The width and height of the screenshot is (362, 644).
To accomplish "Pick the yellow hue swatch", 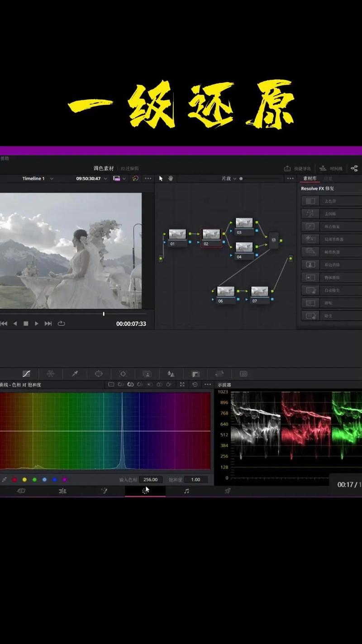I will click(x=24, y=480).
